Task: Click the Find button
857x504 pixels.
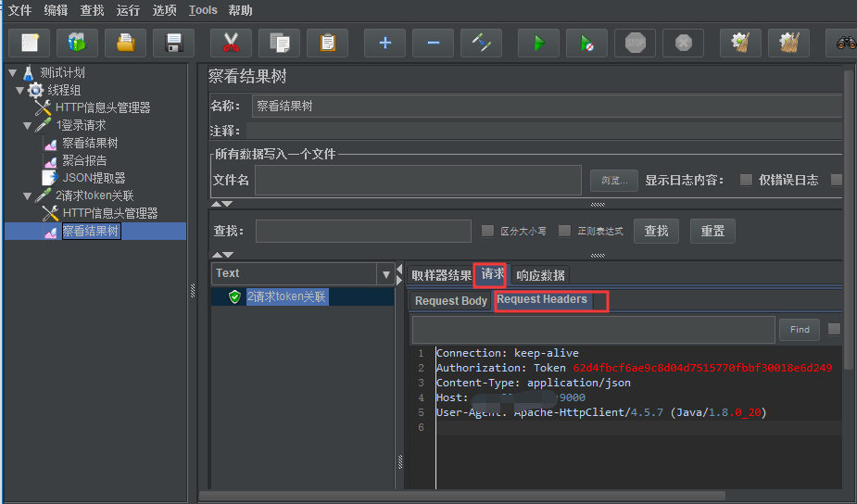Action: click(x=800, y=330)
